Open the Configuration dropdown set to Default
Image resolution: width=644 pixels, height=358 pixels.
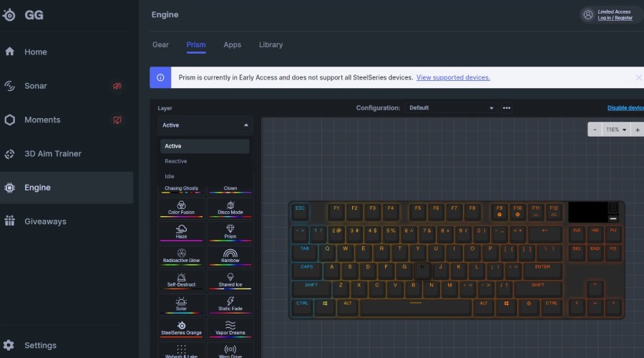[x=451, y=108]
